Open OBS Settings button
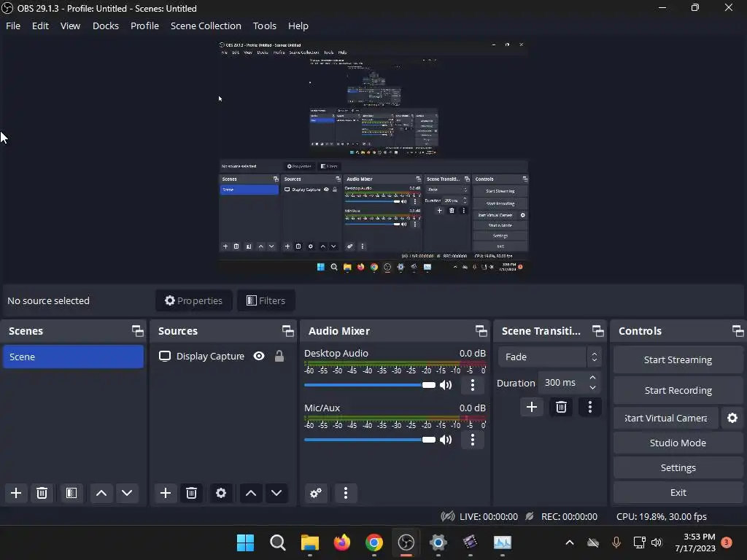Image resolution: width=747 pixels, height=560 pixels. 678,467
